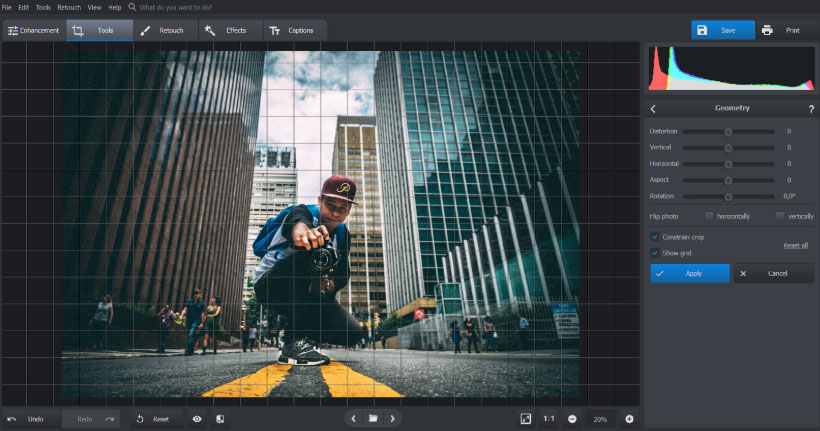
Task: Disable the Show grid checkbox
Action: click(655, 253)
